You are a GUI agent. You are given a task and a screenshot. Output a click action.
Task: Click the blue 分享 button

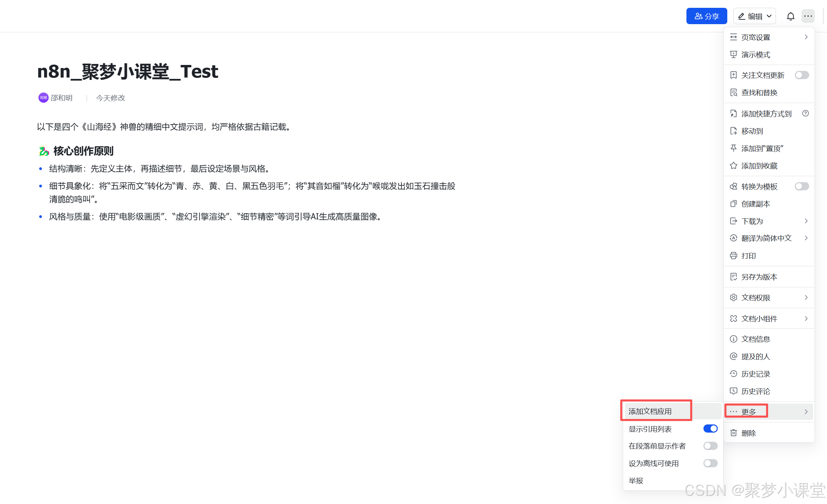click(707, 16)
